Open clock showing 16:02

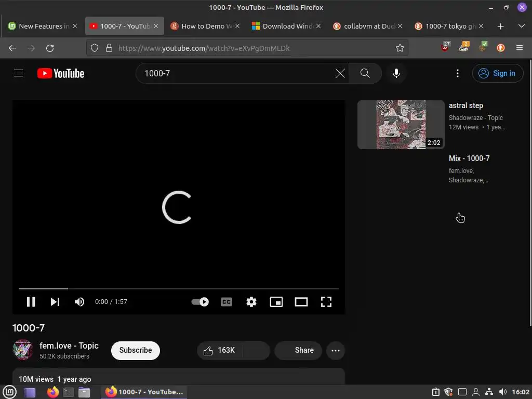[521, 392]
